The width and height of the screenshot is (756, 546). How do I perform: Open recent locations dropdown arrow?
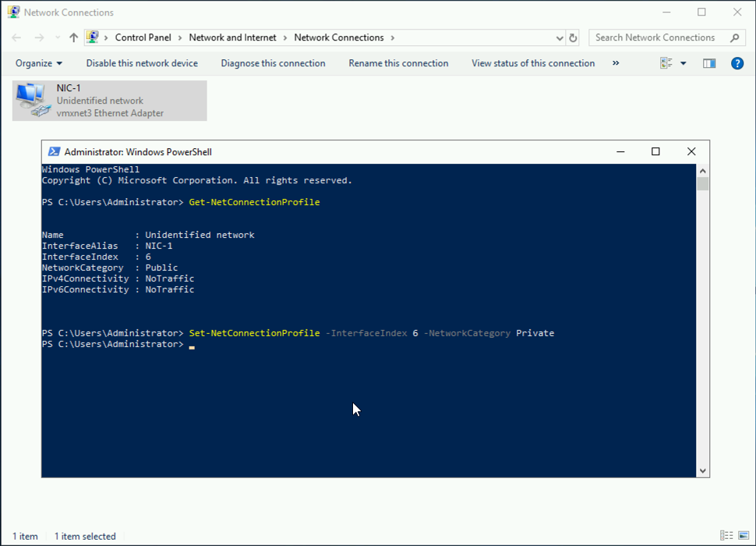58,37
